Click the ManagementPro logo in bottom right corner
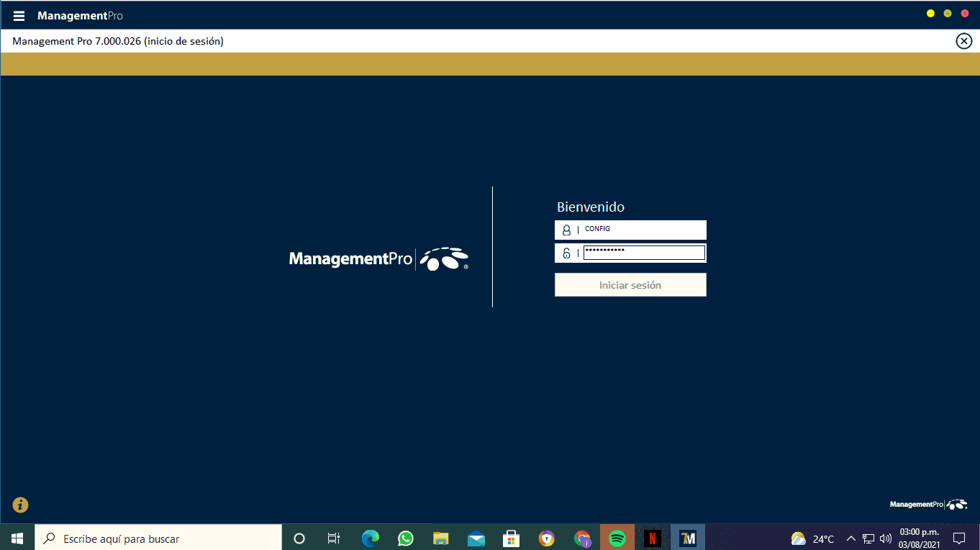980x550 pixels. click(x=927, y=505)
